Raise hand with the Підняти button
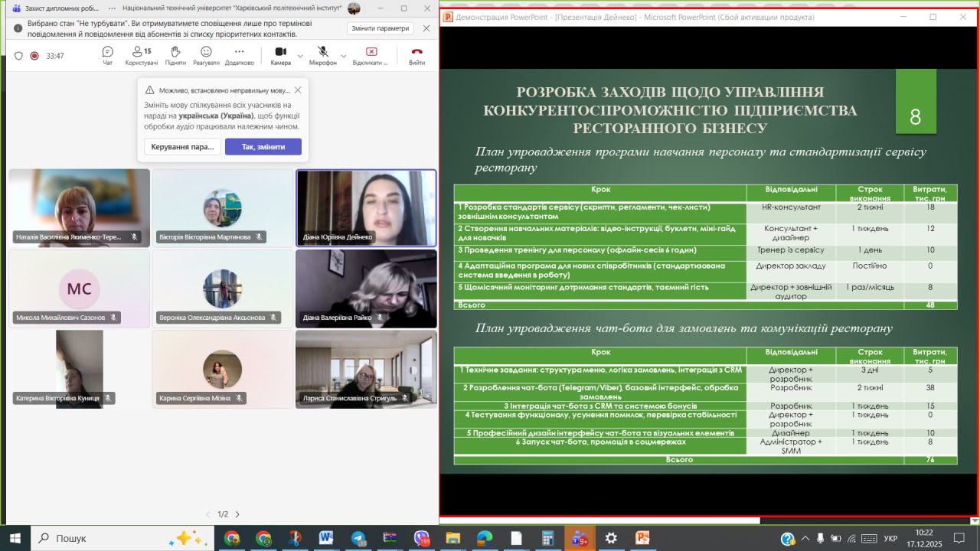Screen dimensions: 980x551 coord(175,55)
